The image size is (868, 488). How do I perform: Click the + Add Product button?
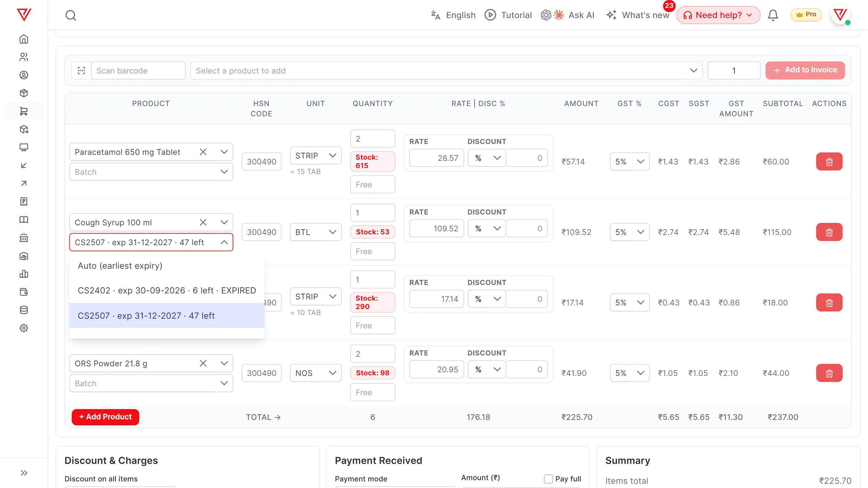(x=105, y=417)
